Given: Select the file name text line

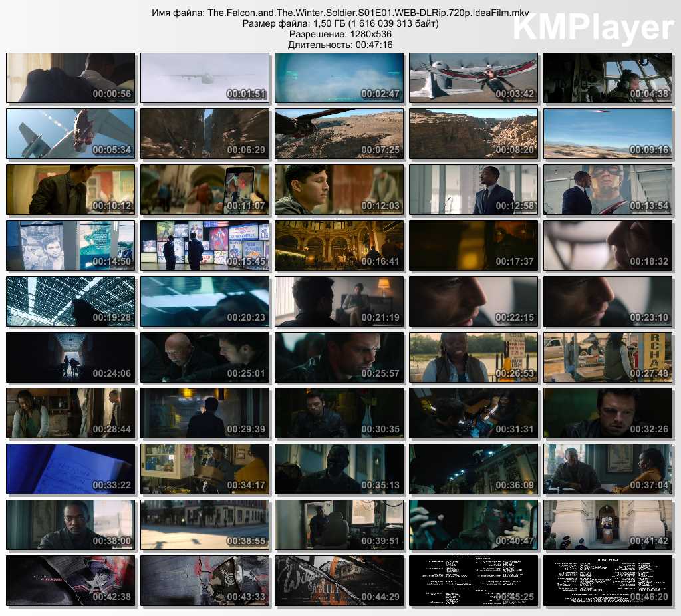Looking at the screenshot, I should (340, 13).
